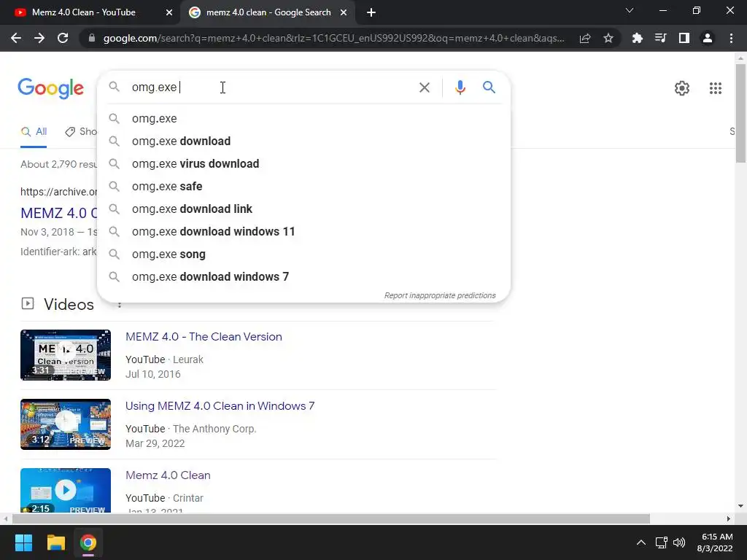Viewport: 747px width, 560px height.
Task: Close the Google Search tab
Action: point(344,12)
